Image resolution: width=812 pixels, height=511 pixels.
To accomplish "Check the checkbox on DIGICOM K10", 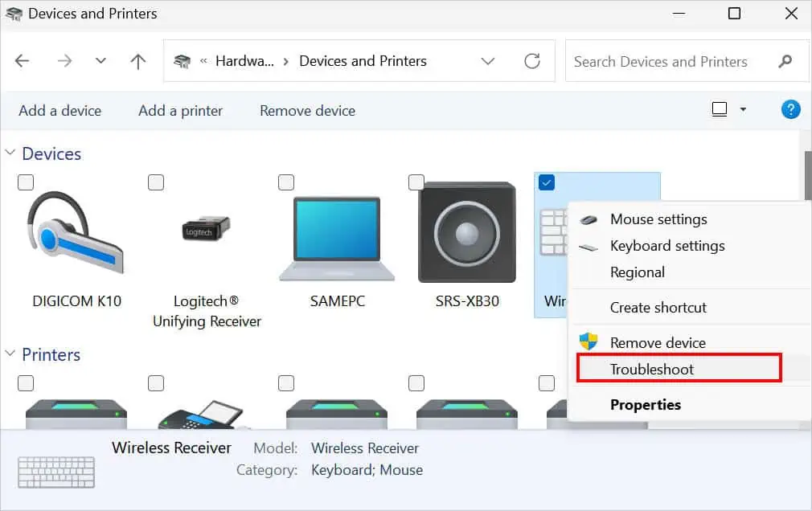I will click(x=25, y=182).
